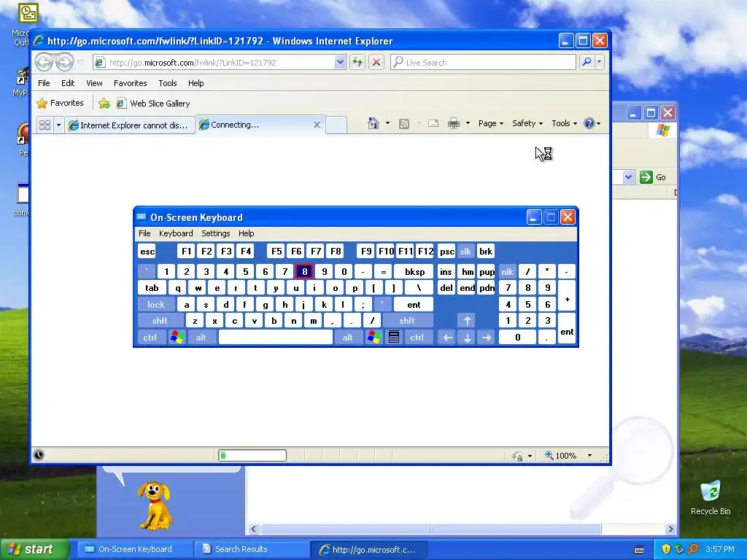Click the page loading progress bar

click(x=252, y=455)
